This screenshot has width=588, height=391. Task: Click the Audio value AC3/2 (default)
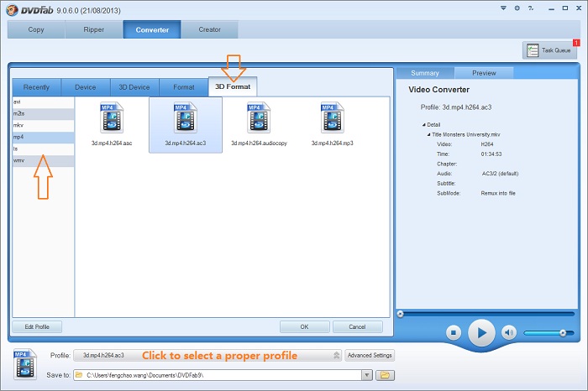(501, 174)
